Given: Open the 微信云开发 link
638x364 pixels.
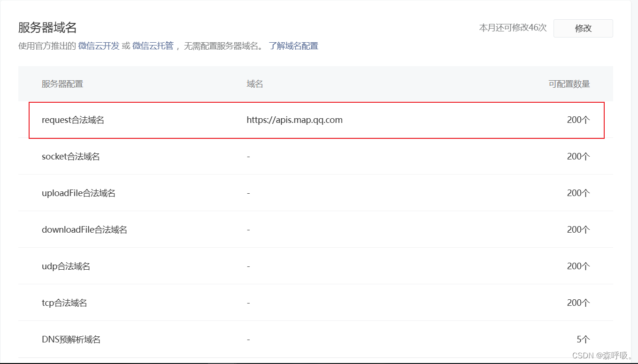Looking at the screenshot, I should click(99, 46).
